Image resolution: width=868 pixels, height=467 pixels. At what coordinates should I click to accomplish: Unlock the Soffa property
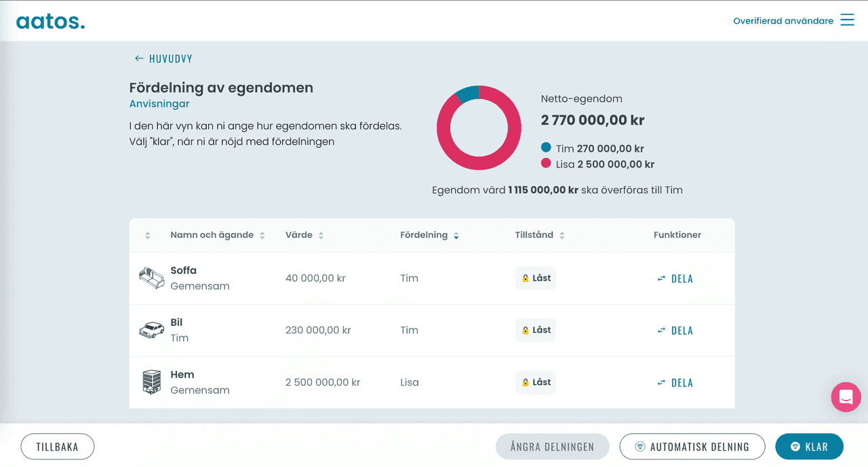click(535, 278)
